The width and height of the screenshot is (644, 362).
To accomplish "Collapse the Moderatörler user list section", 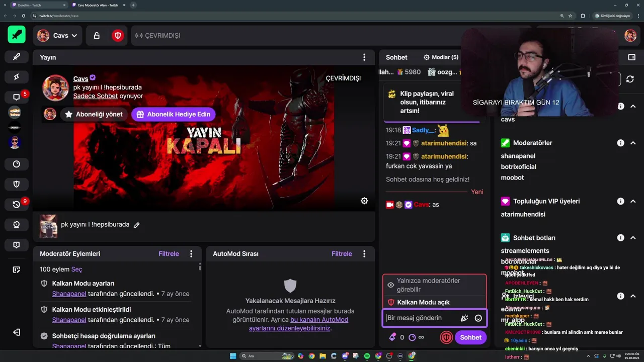I will (x=633, y=143).
